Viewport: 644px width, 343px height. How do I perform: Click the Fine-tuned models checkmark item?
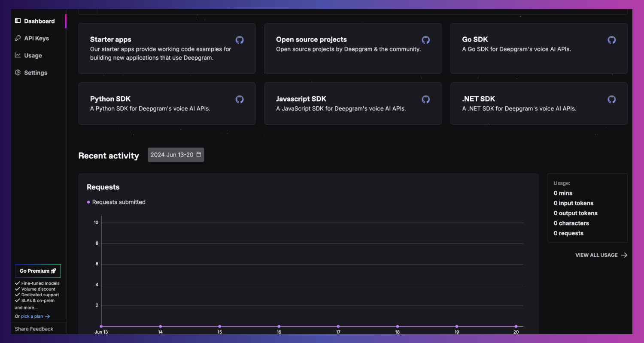tap(38, 283)
